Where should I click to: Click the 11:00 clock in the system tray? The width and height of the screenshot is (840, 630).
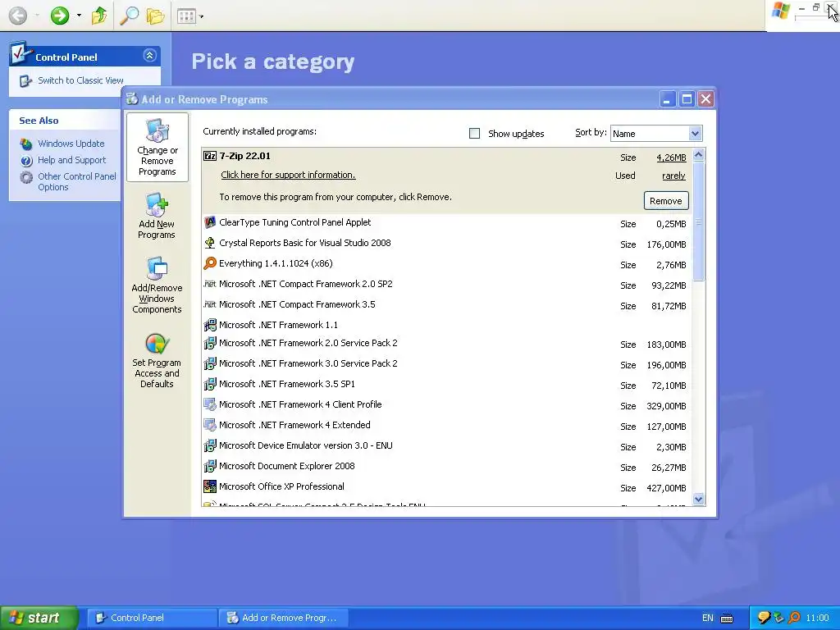pos(817,619)
